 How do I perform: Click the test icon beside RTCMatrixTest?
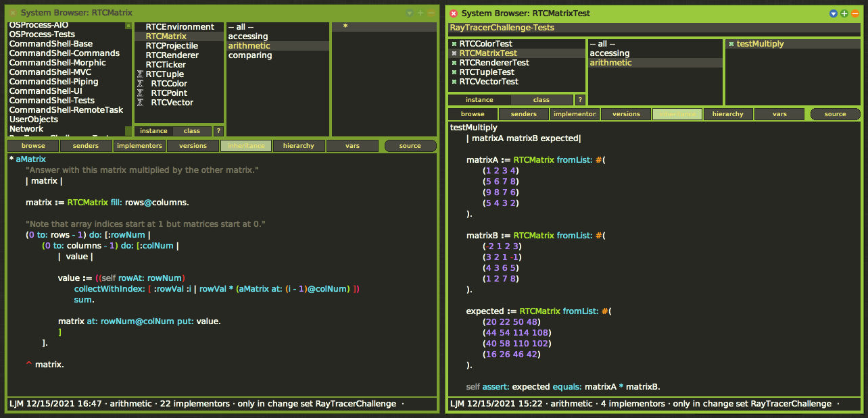[x=454, y=53]
